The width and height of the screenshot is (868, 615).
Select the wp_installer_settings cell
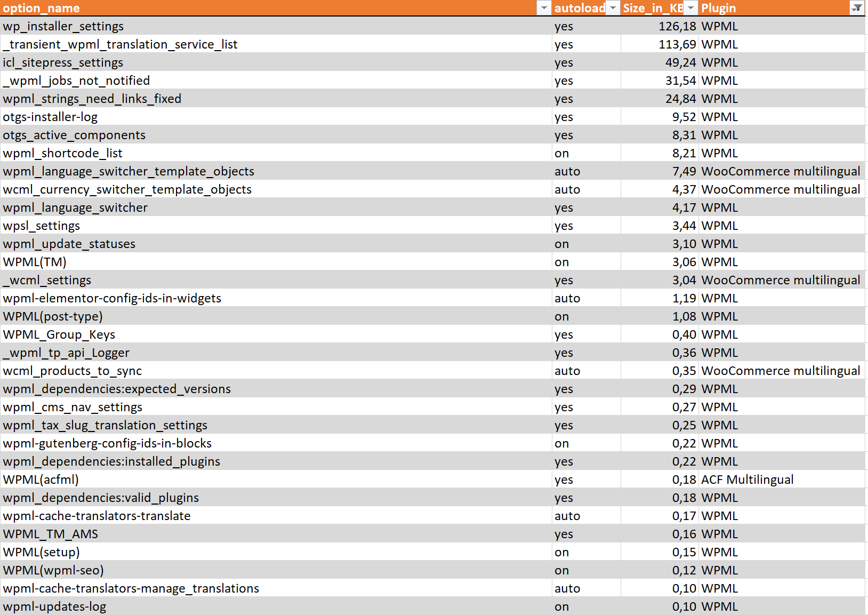pos(276,26)
